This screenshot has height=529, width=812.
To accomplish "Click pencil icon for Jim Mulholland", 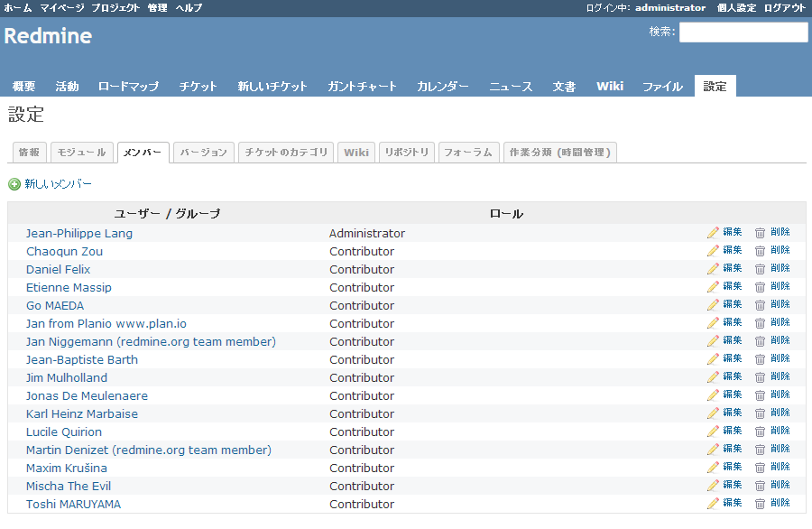I will [x=713, y=376].
